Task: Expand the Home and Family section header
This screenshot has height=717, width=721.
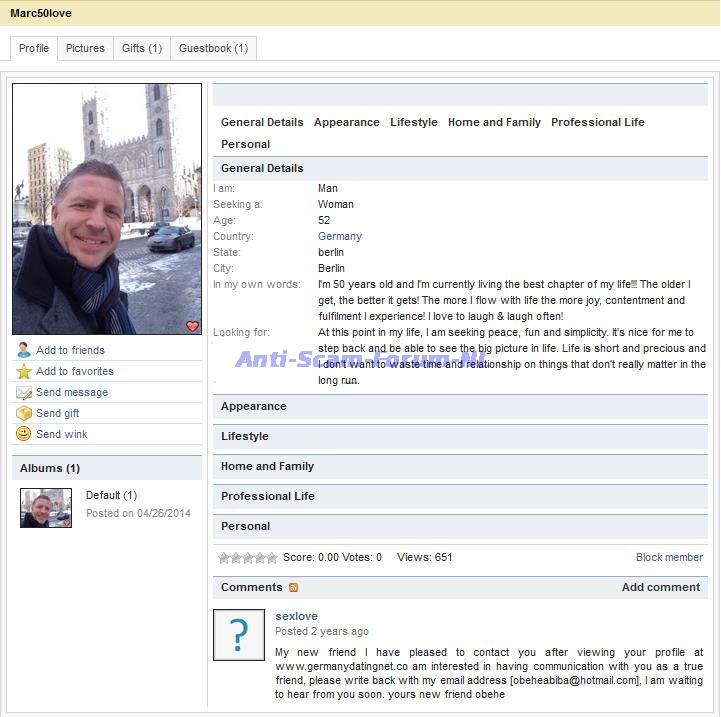Action: tap(267, 467)
